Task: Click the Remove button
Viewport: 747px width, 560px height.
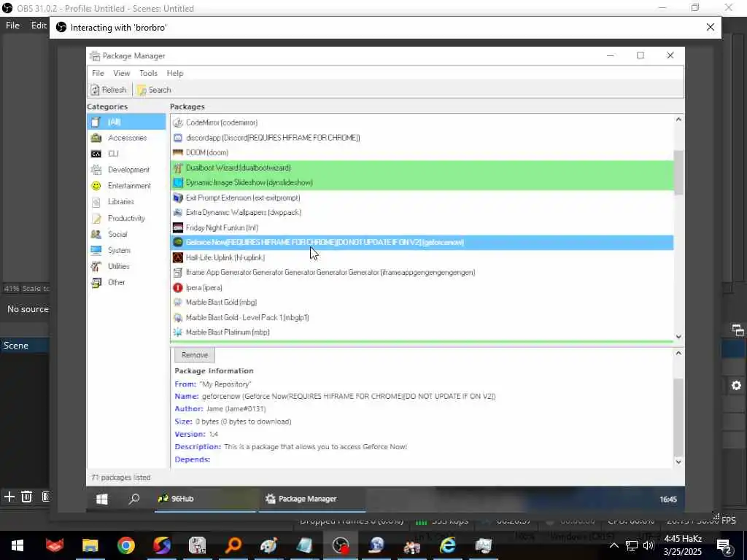Action: coord(195,355)
